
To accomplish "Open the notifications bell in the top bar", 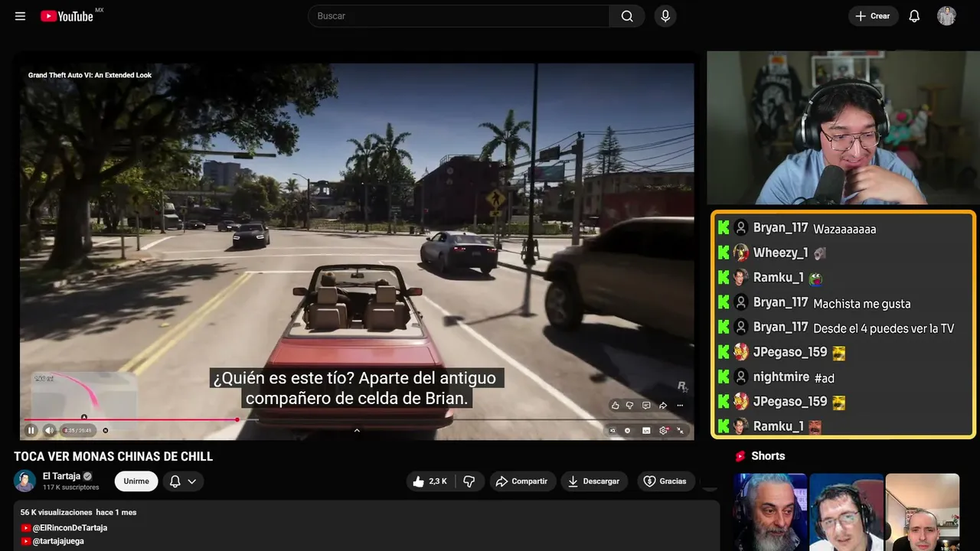I will pyautogui.click(x=914, y=16).
